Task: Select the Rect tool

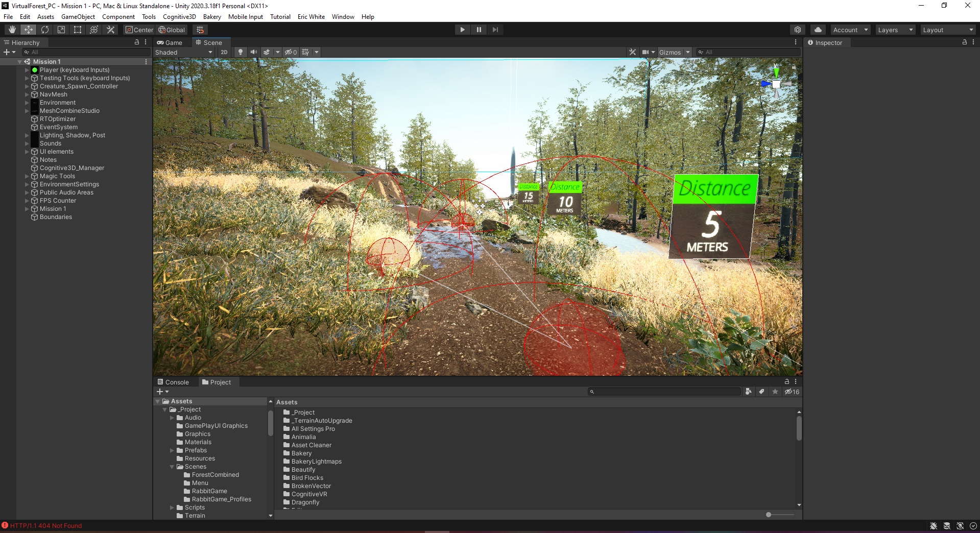Action: (78, 30)
